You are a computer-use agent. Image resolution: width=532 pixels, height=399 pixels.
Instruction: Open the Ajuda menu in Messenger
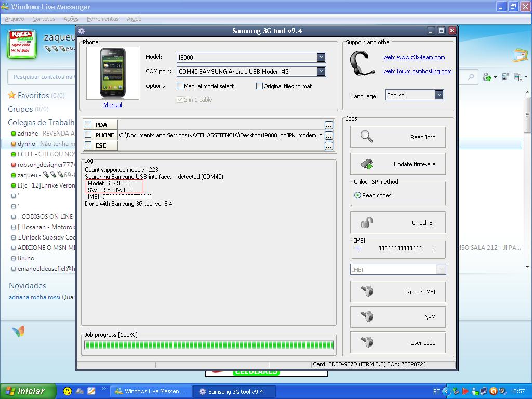[134, 19]
